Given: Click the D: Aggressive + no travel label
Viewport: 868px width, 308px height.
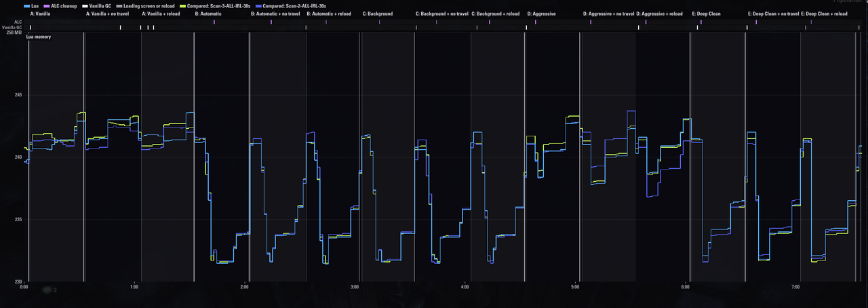Looking at the screenshot, I should 609,14.
